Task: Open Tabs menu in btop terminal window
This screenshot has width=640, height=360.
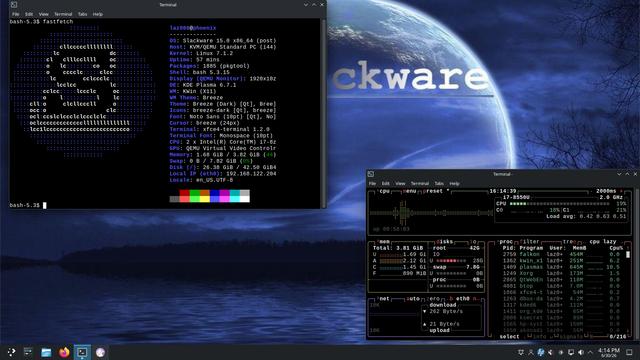Action: [439, 184]
